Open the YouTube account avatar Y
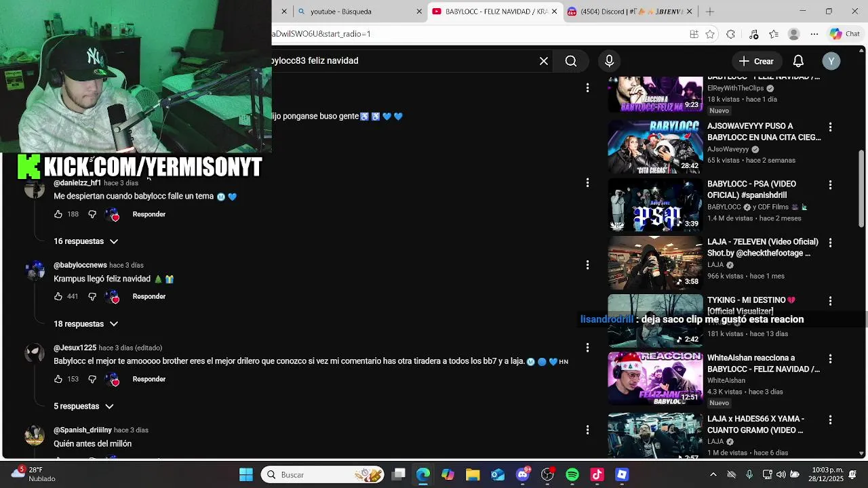868x488 pixels. 831,61
